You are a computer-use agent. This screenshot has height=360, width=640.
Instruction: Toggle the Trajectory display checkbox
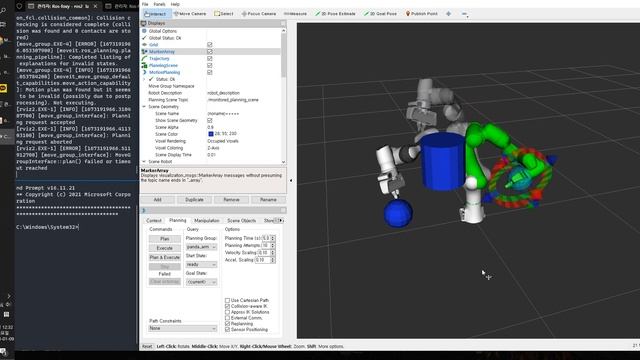[210, 58]
